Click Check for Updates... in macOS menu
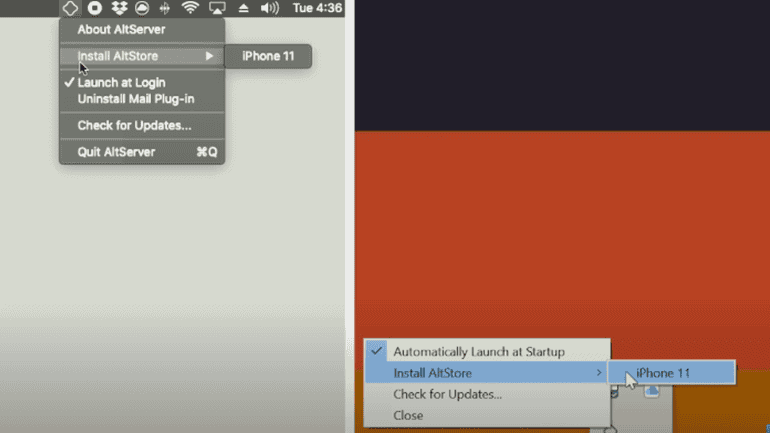Viewport: 770px width, 433px height. coord(134,126)
